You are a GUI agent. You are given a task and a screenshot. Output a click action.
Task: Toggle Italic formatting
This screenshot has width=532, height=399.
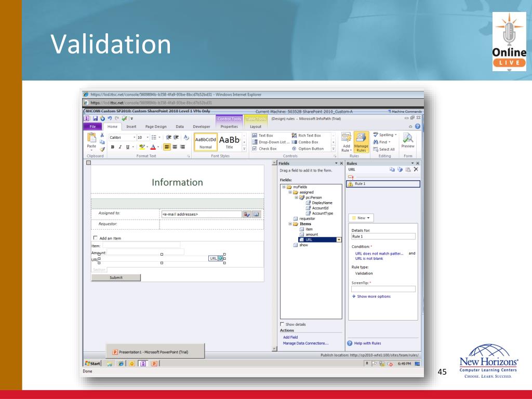point(120,147)
